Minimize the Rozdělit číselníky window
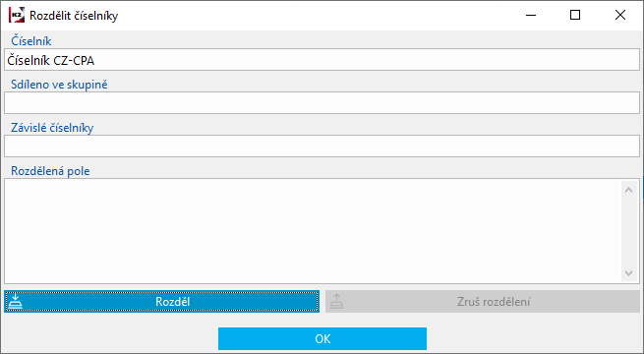This screenshot has height=354, width=644. (531, 15)
